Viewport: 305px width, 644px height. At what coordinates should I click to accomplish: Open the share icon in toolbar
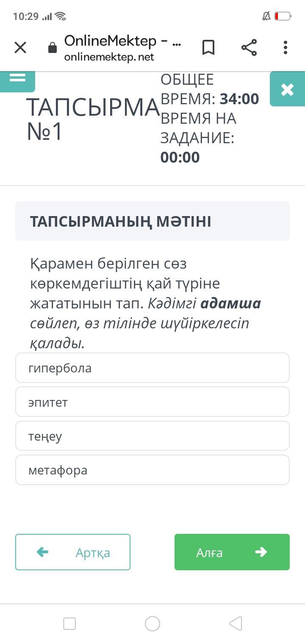click(x=249, y=47)
